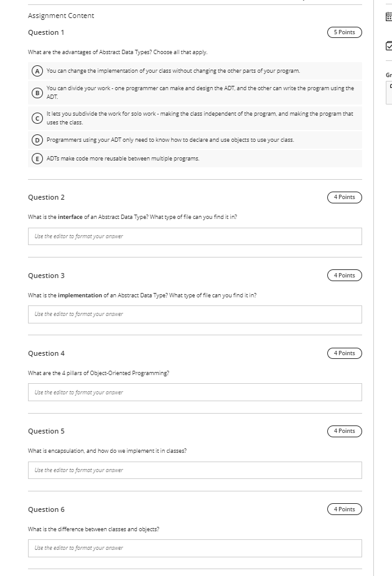Click the answer editor for Question 2
This screenshot has height=576, width=392.
pos(194,236)
